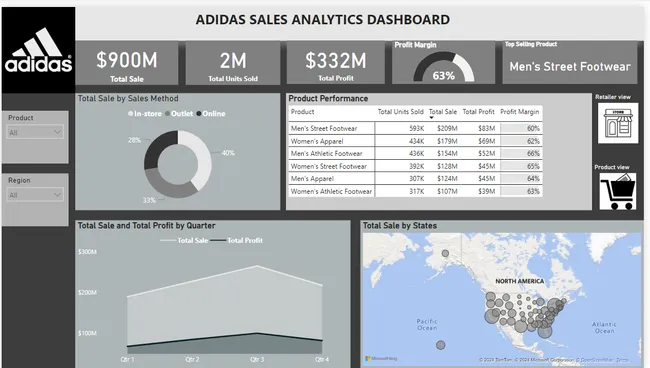Sort table by Product column header
Screen dimensions: 650x368
(302, 112)
